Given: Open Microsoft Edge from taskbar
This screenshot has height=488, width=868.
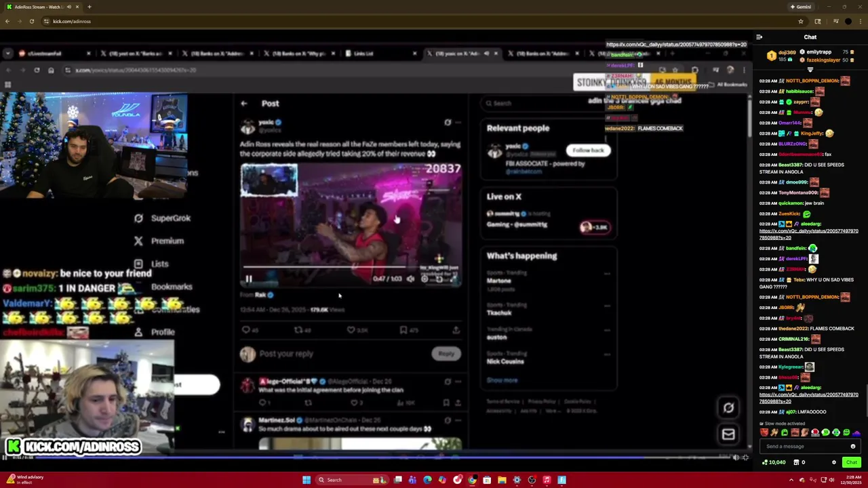Looking at the screenshot, I should coord(427,480).
